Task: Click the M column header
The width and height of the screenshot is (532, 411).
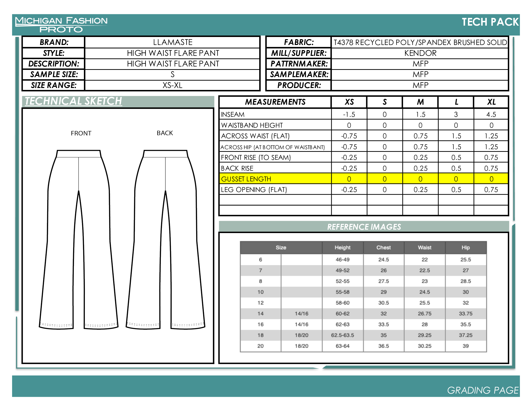Action: point(420,102)
